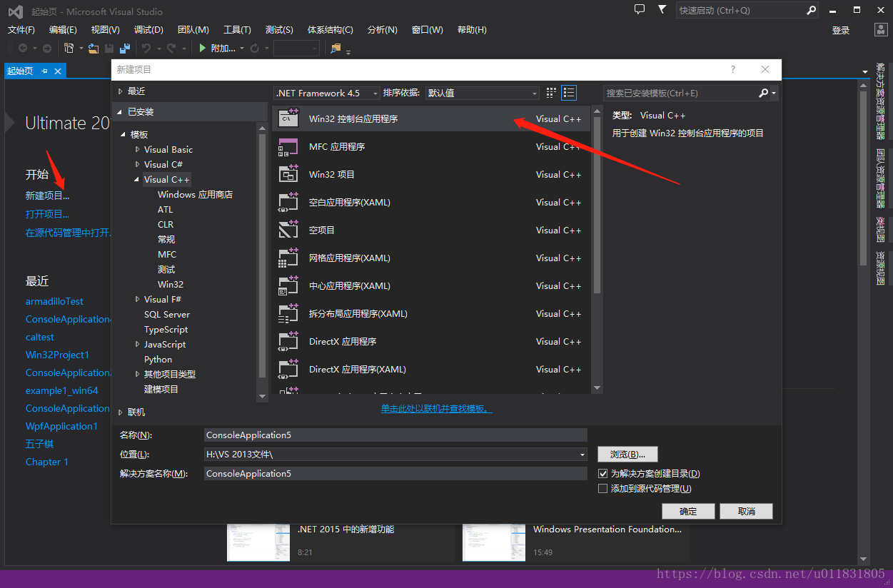Select the Python template category

(158, 360)
